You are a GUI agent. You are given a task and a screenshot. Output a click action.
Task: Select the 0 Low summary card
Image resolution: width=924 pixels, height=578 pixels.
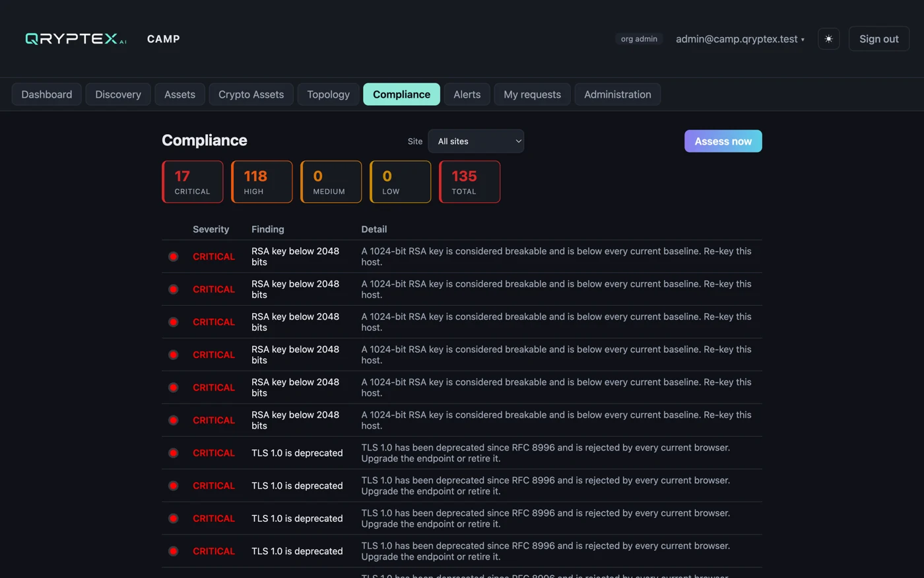pos(401,182)
